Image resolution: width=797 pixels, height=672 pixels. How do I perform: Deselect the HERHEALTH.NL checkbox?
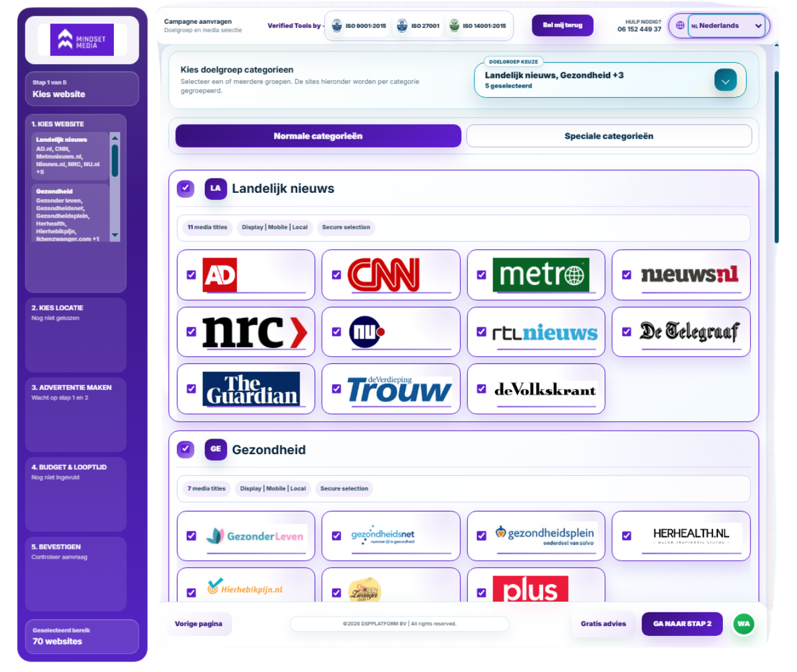coord(626,536)
